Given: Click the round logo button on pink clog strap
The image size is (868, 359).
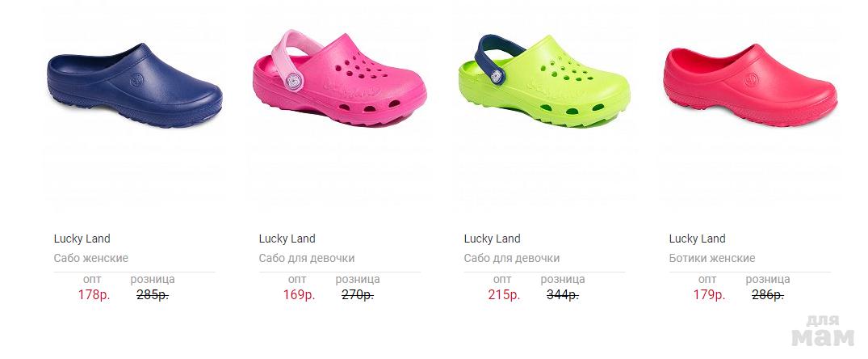Looking at the screenshot, I should 294,82.
